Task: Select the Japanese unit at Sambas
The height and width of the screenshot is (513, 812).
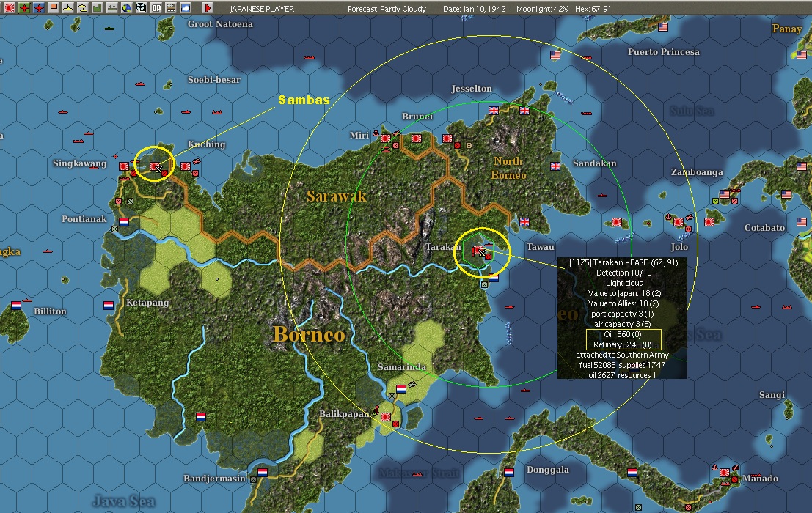Action: (x=155, y=166)
